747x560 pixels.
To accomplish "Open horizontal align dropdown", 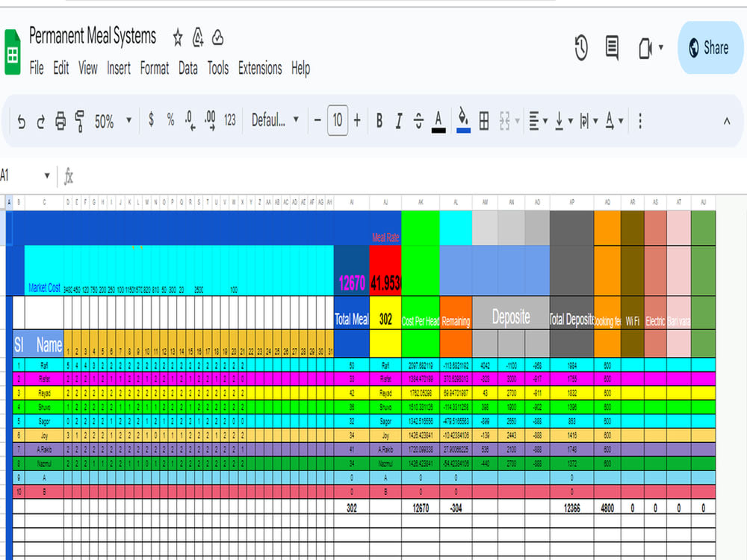I will 539,121.
